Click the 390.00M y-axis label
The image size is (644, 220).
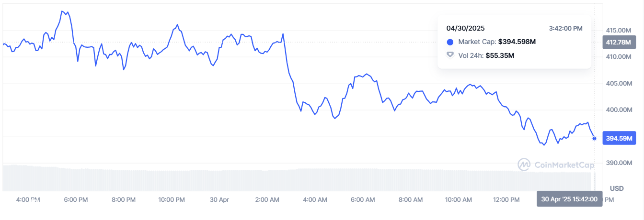click(x=619, y=163)
